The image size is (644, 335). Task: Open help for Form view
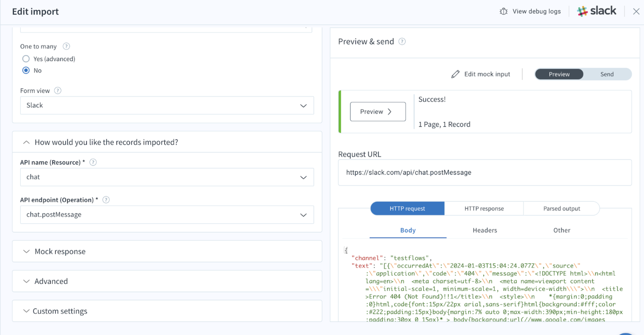[x=58, y=91]
